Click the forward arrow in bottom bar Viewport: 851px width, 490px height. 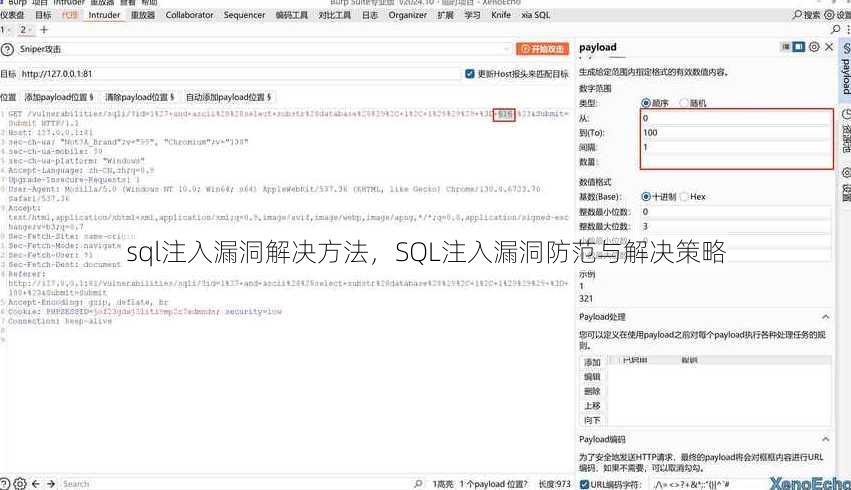51,483
